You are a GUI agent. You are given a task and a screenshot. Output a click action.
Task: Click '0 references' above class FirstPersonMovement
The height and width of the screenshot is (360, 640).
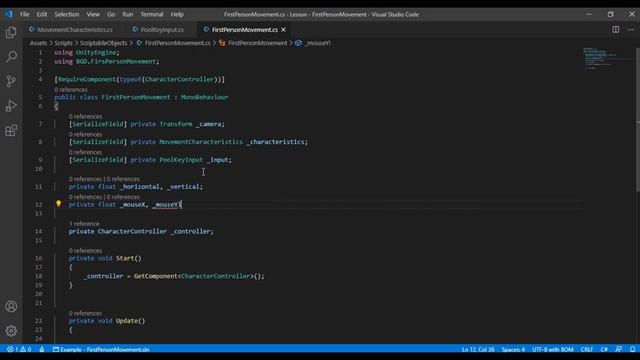pyautogui.click(x=71, y=89)
